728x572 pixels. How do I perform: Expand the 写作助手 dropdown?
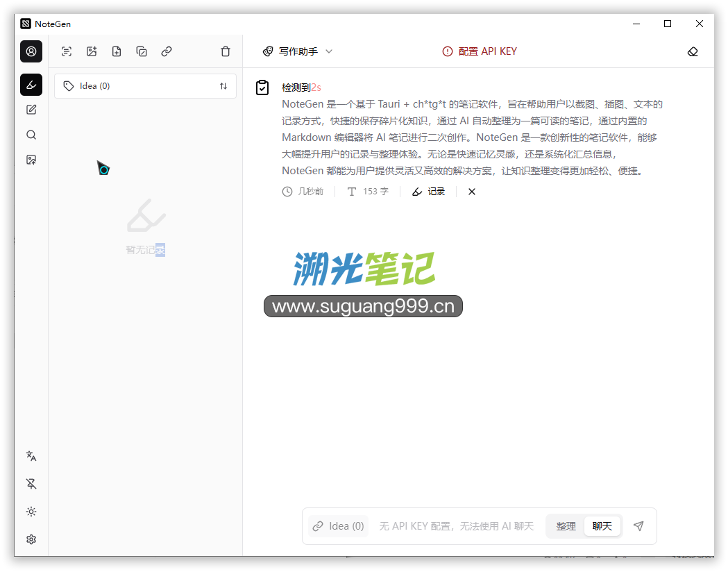tap(298, 51)
